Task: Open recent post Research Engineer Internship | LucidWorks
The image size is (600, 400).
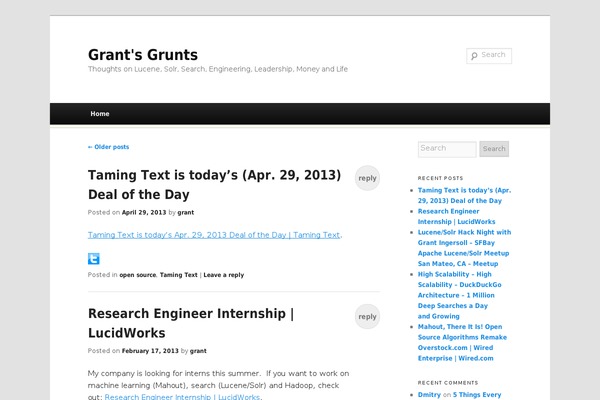Action: click(x=457, y=217)
